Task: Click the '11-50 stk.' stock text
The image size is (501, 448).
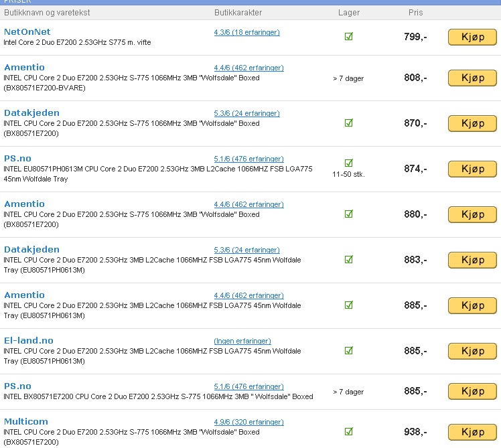Action: coord(348,175)
